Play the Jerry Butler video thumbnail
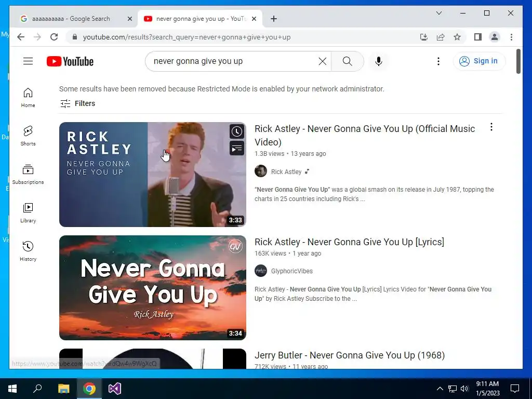The image size is (532, 399). coord(152,358)
